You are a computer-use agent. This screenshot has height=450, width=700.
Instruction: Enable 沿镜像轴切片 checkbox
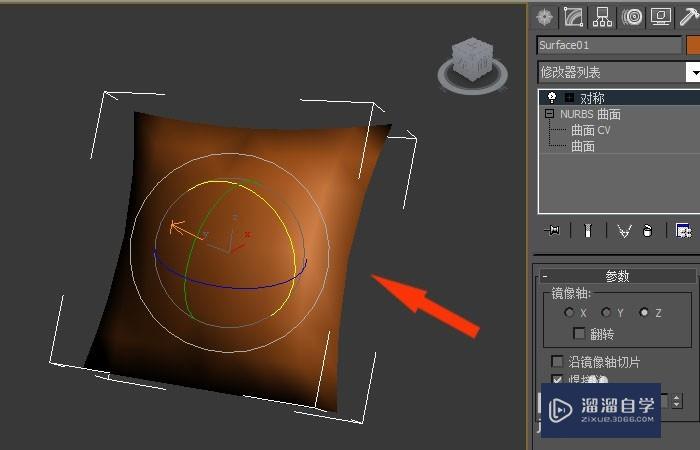click(x=557, y=361)
